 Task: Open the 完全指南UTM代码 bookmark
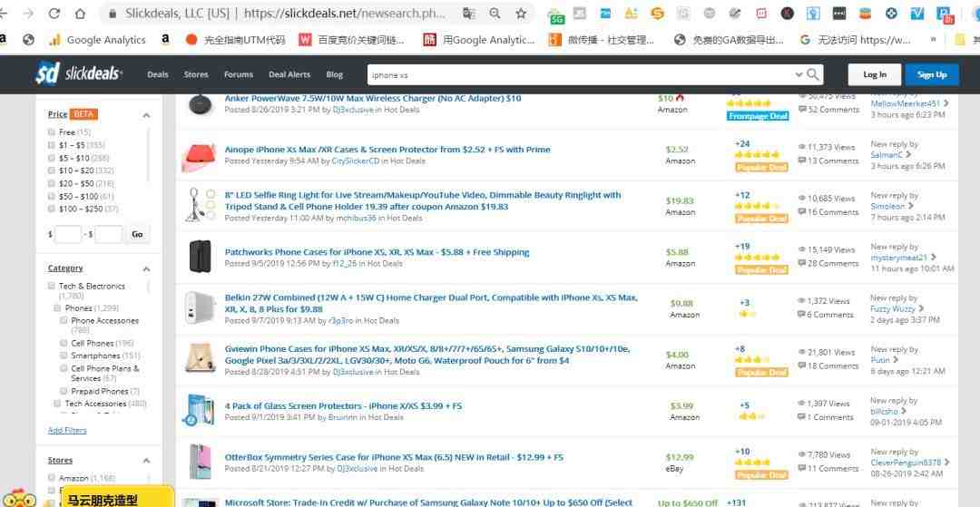click(236, 40)
